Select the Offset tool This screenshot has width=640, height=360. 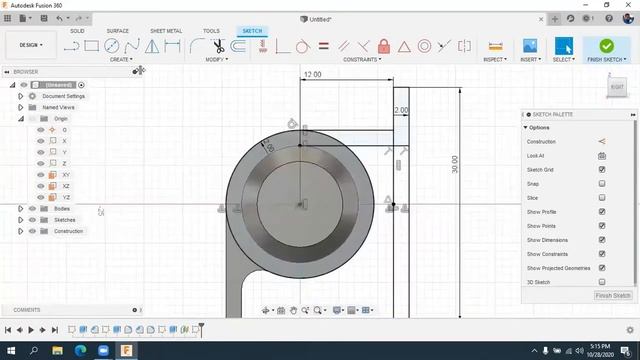click(238, 46)
